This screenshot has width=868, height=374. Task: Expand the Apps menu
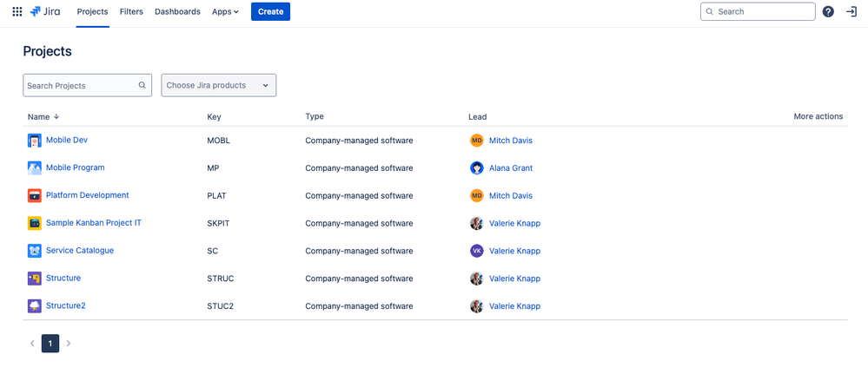[225, 11]
